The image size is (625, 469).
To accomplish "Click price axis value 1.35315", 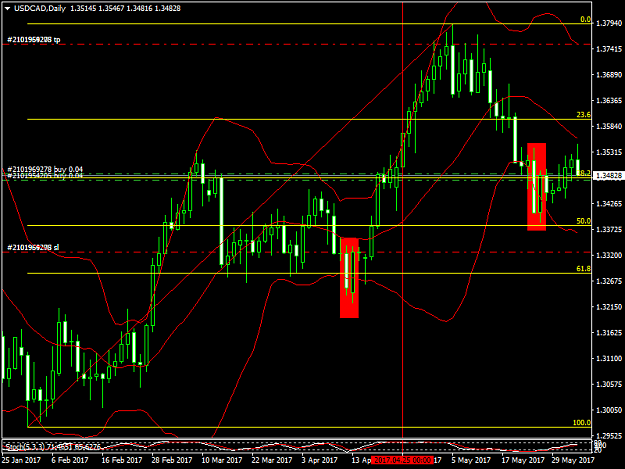I will (609, 152).
